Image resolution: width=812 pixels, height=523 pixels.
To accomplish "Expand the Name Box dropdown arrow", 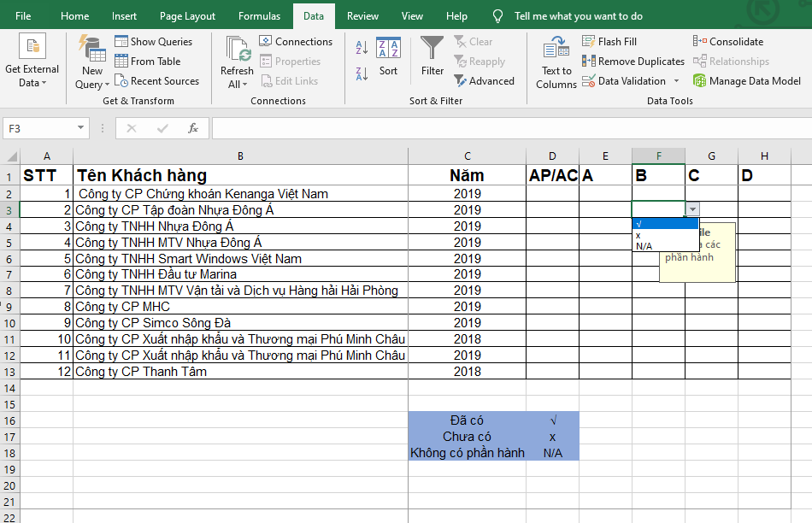I will pos(81,128).
